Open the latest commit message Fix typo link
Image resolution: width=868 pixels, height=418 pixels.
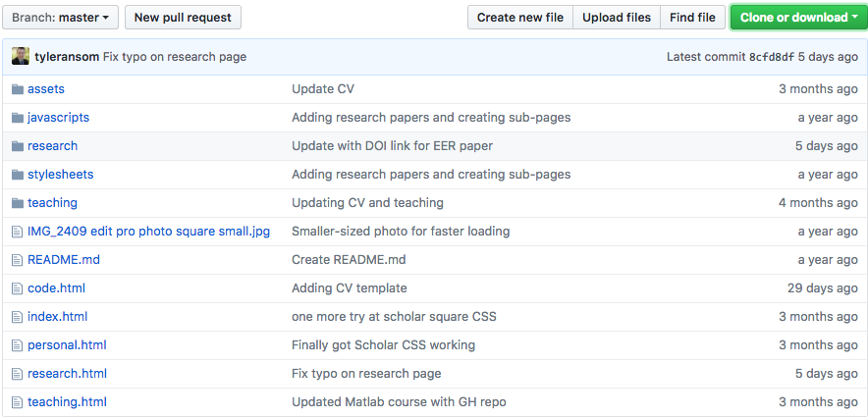175,57
